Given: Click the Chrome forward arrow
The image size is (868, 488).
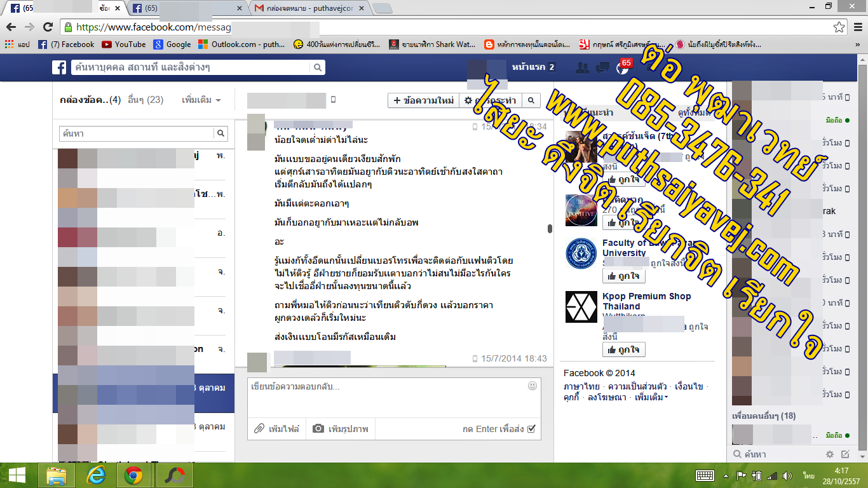Looking at the screenshot, I should (29, 27).
